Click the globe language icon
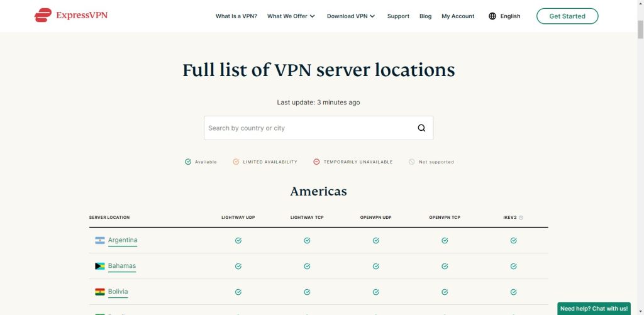The image size is (644, 315). point(492,16)
